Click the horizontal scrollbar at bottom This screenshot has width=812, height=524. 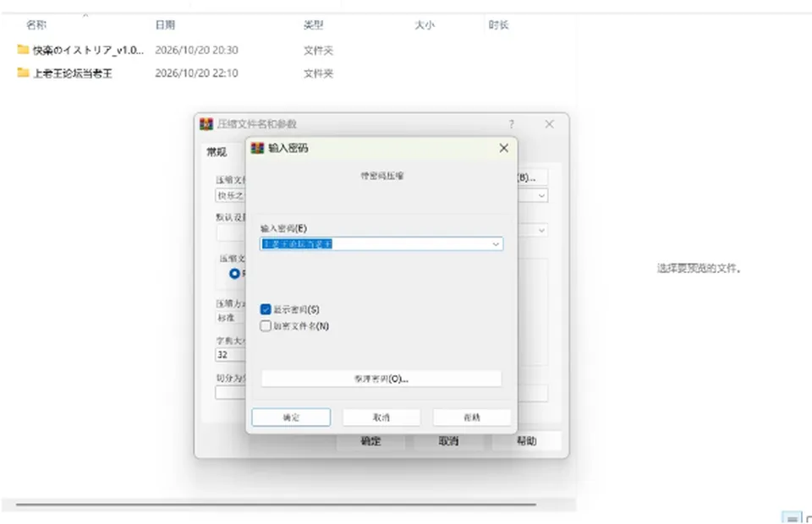[x=276, y=504]
